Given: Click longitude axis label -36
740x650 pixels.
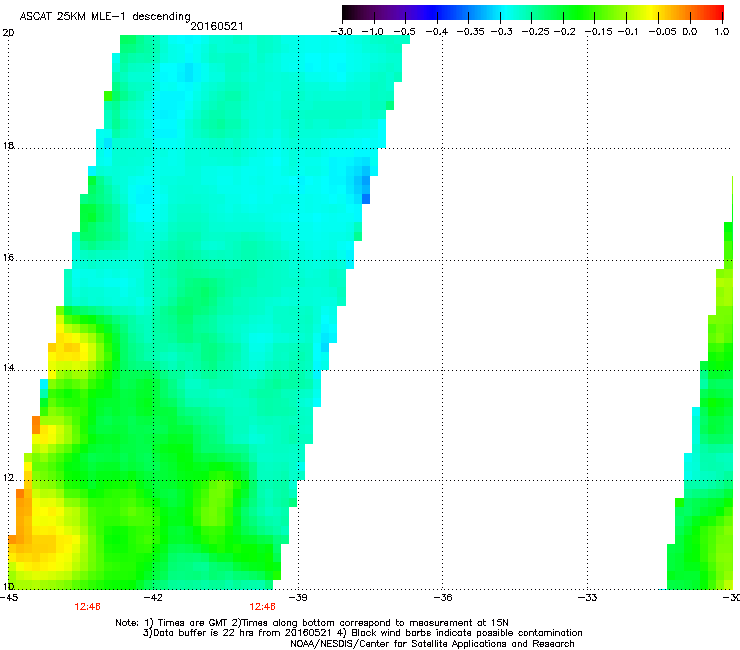Looking at the screenshot, I should (x=443, y=598).
